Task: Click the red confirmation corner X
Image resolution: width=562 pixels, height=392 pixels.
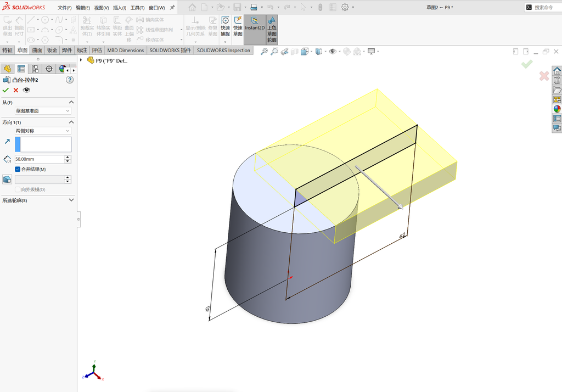Action: [x=544, y=76]
